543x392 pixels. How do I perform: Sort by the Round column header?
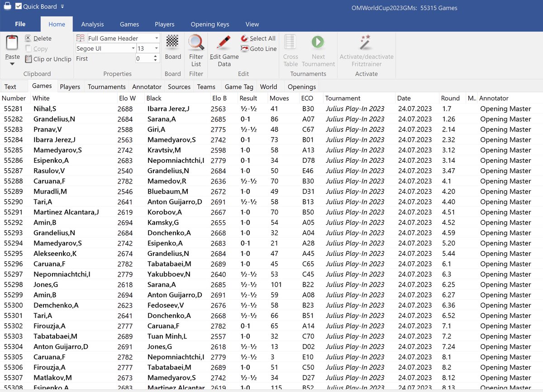450,98
